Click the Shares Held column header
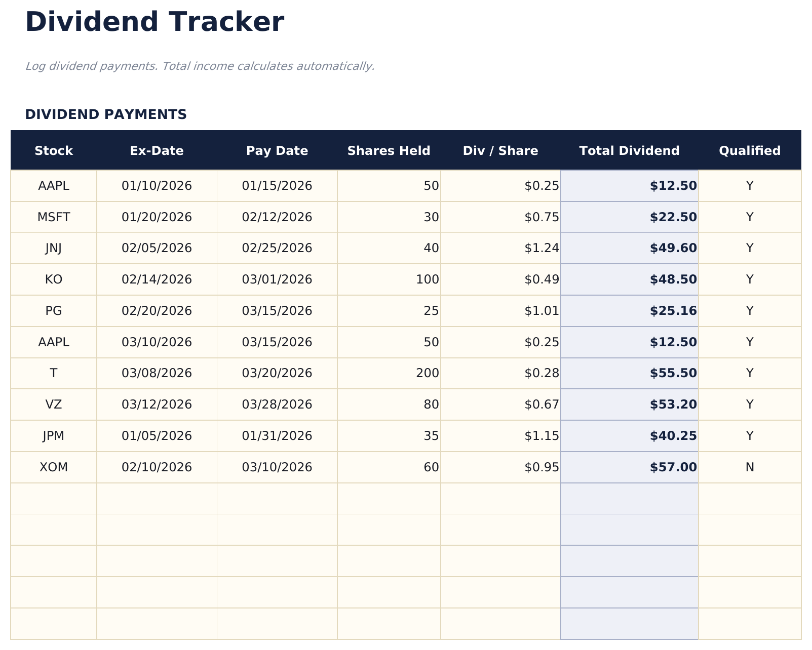 (389, 150)
